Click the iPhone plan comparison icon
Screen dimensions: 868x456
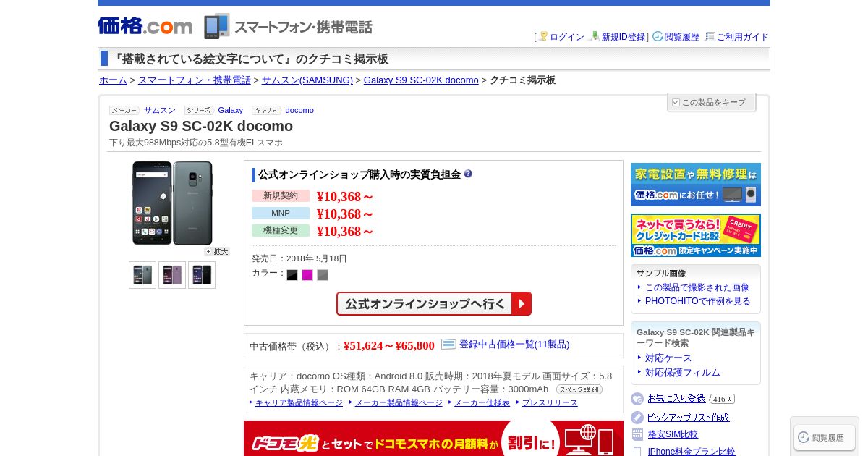[637, 452]
